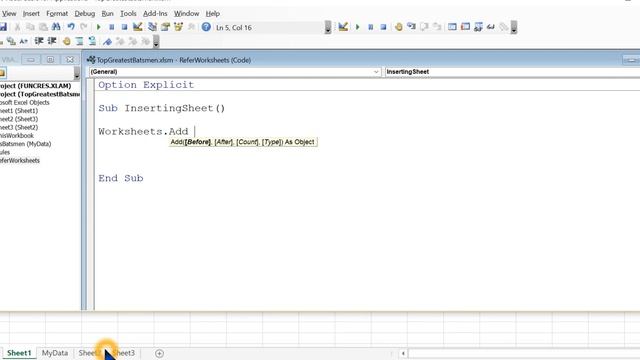Switch to the Sheet1 tab in Excel
Image resolution: width=640 pixels, height=360 pixels.
(x=19, y=353)
